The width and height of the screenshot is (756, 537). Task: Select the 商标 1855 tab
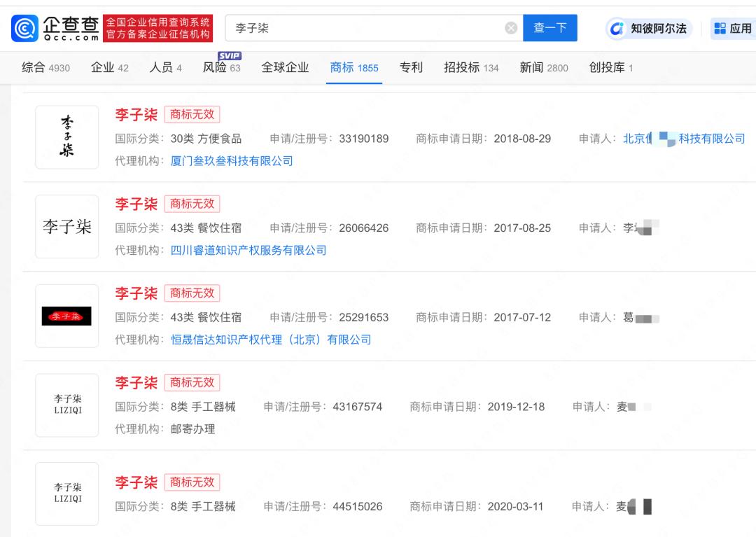point(354,67)
